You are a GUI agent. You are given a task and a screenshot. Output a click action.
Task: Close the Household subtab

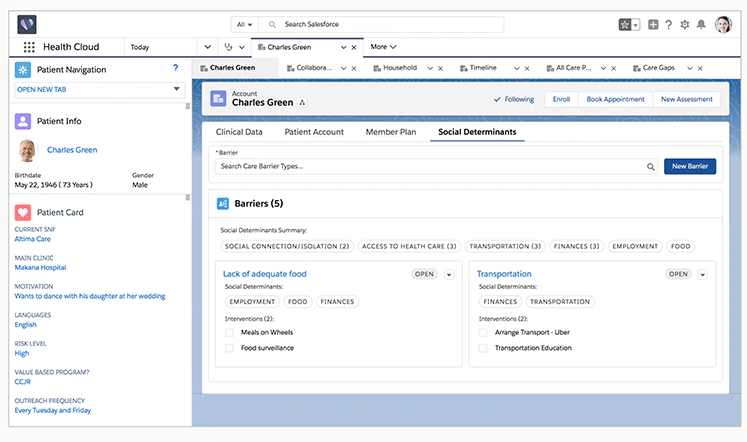point(441,68)
